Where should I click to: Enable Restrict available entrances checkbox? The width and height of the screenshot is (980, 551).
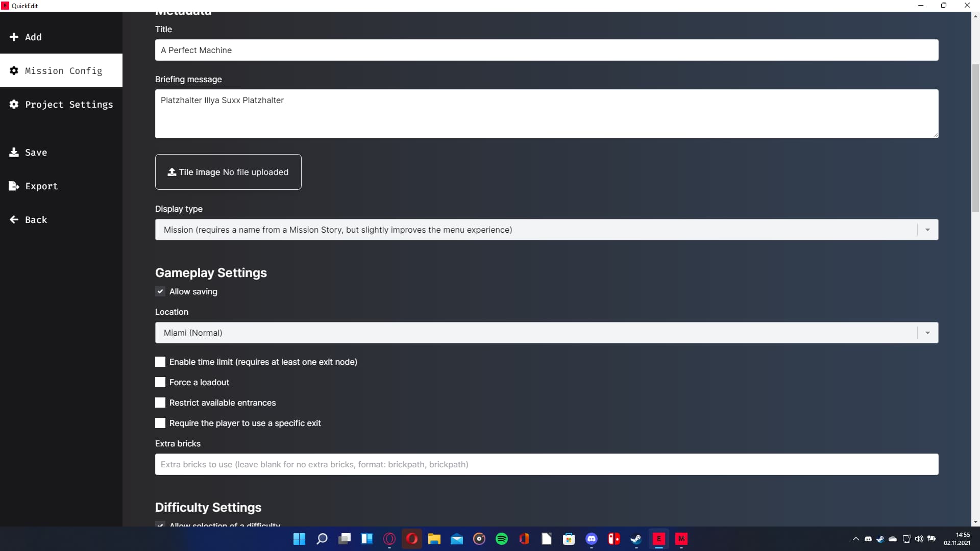tap(160, 403)
